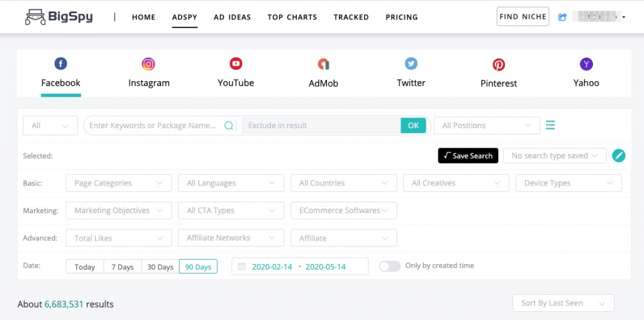Screen dimensions: 644x320
Task: Toggle Only by created time switch
Action: pos(390,266)
